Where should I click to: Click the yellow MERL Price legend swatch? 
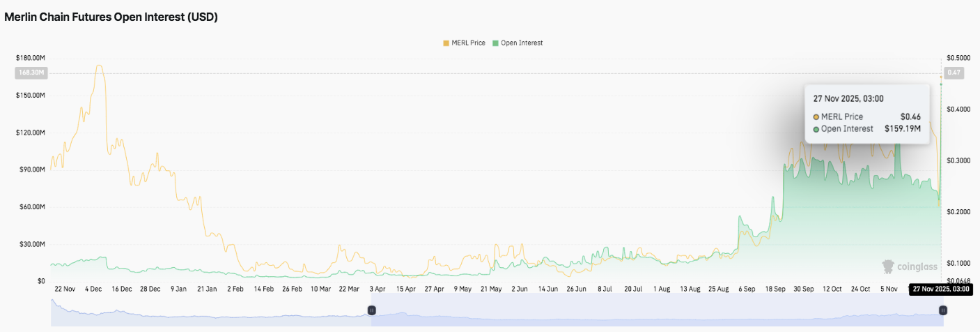(x=446, y=43)
